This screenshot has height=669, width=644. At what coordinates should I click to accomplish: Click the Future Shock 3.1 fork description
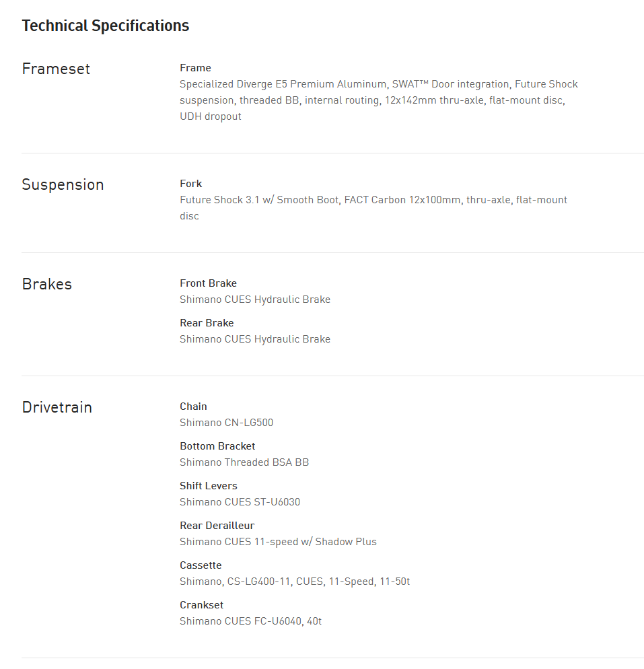click(373, 207)
